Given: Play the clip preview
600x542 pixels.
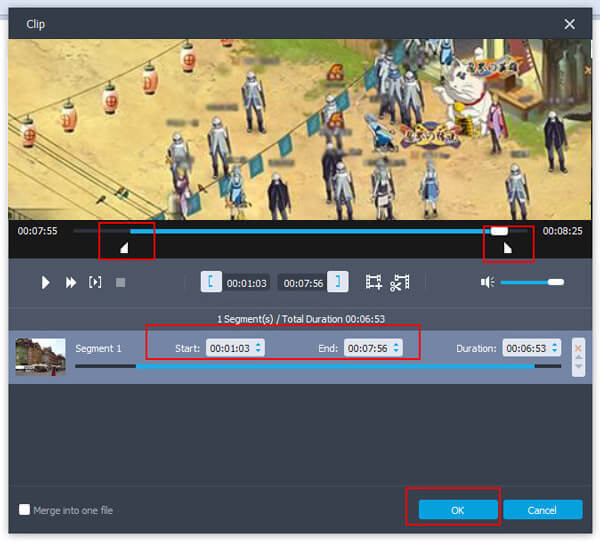Looking at the screenshot, I should pyautogui.click(x=45, y=282).
